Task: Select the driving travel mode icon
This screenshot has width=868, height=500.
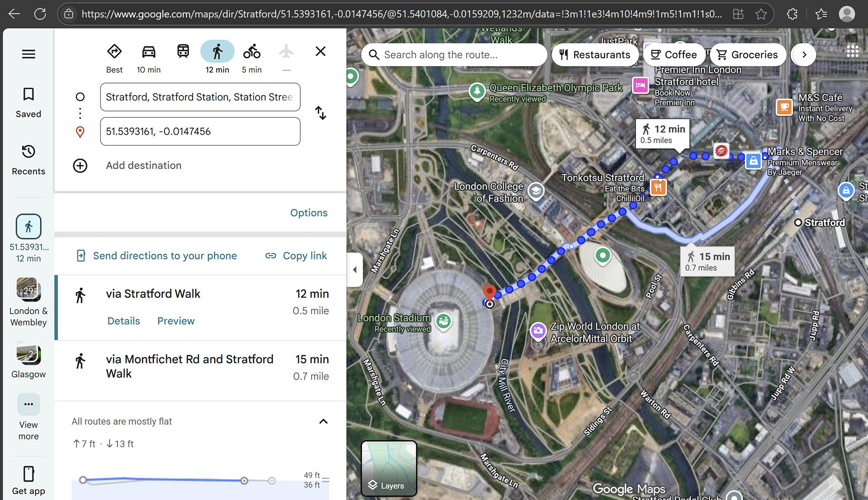Action: pyautogui.click(x=149, y=52)
